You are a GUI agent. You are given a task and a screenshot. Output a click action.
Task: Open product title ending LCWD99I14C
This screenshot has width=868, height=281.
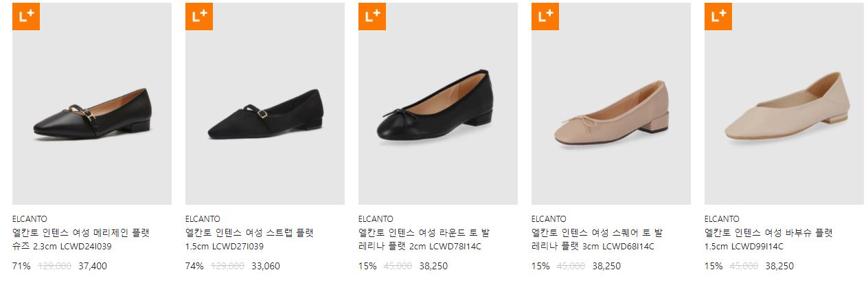click(x=768, y=240)
